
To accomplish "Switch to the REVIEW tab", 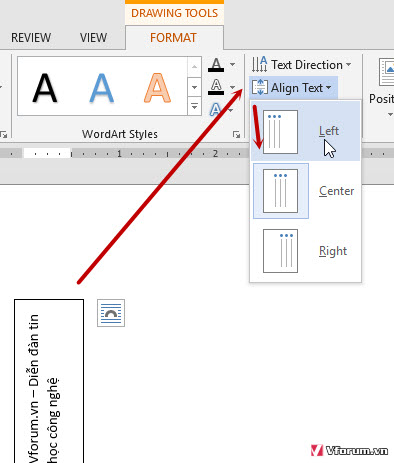I will (31, 38).
